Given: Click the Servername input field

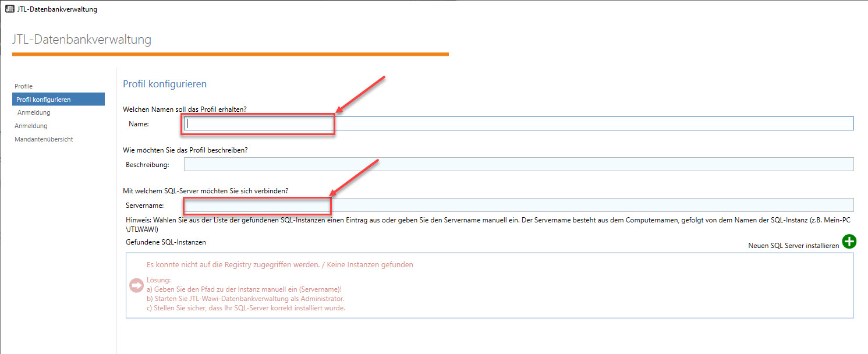Looking at the screenshot, I should click(519, 205).
